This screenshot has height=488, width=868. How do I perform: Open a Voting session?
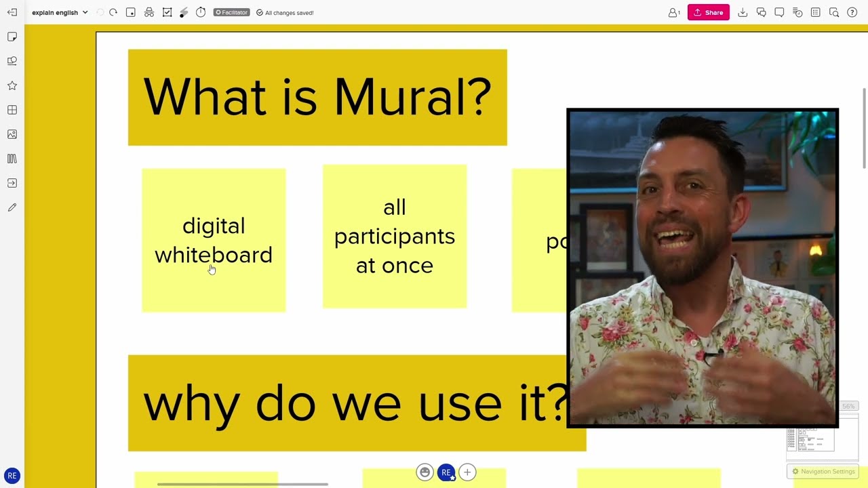[167, 12]
